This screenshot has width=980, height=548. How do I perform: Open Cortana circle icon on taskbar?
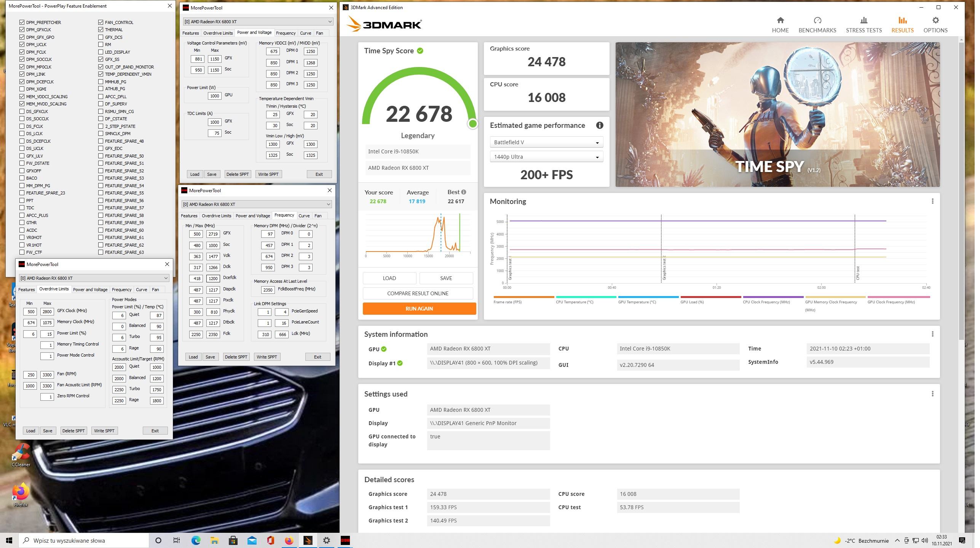[x=159, y=541]
